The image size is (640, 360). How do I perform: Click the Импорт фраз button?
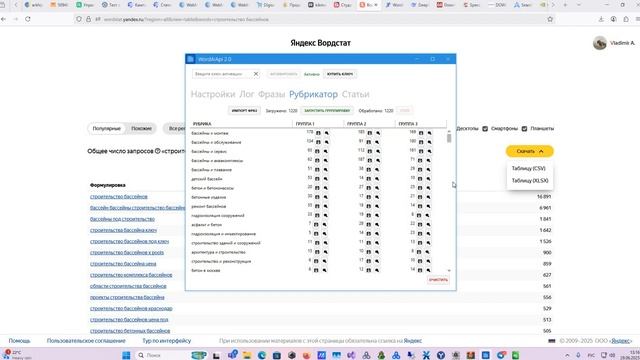pyautogui.click(x=244, y=111)
